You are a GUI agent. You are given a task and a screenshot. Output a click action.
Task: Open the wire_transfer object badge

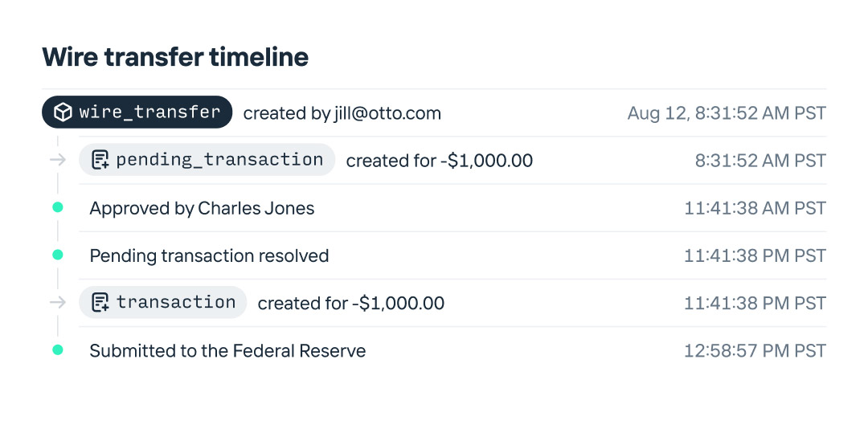(x=137, y=112)
